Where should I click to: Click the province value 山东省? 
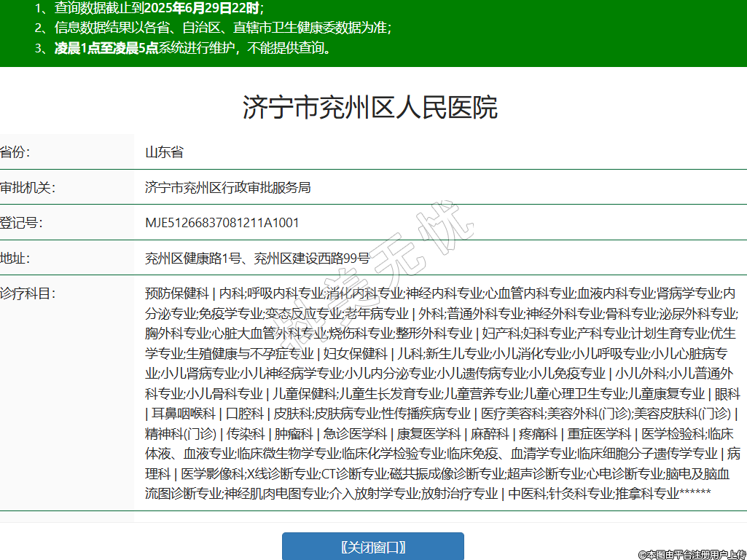[x=164, y=152]
